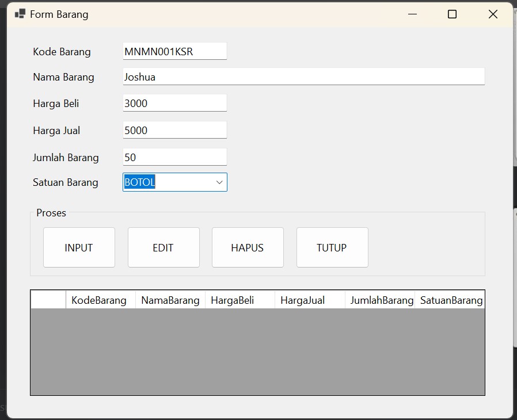Click the grid's blank select-all header cell

coord(48,300)
